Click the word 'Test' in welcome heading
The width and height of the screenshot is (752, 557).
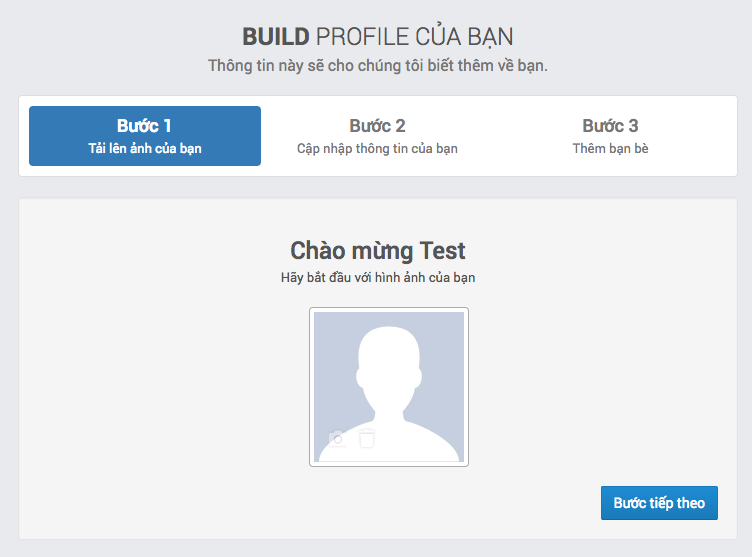pos(442,250)
